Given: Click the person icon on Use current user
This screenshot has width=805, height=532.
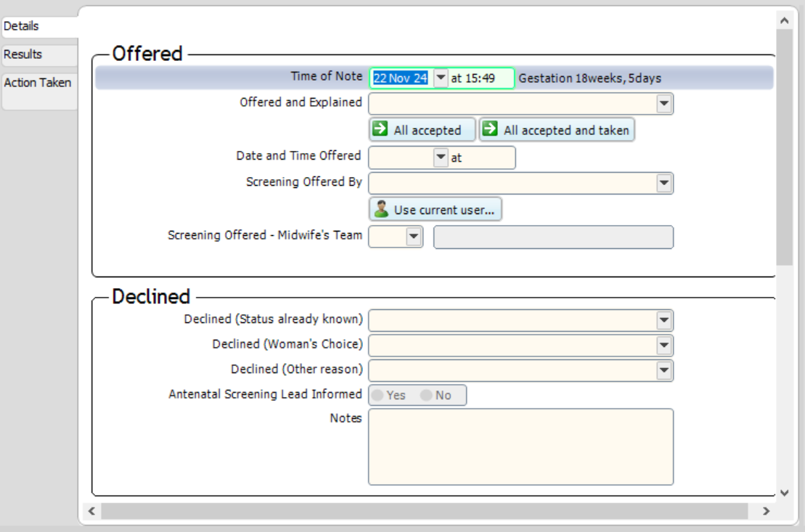Looking at the screenshot, I should coord(380,210).
